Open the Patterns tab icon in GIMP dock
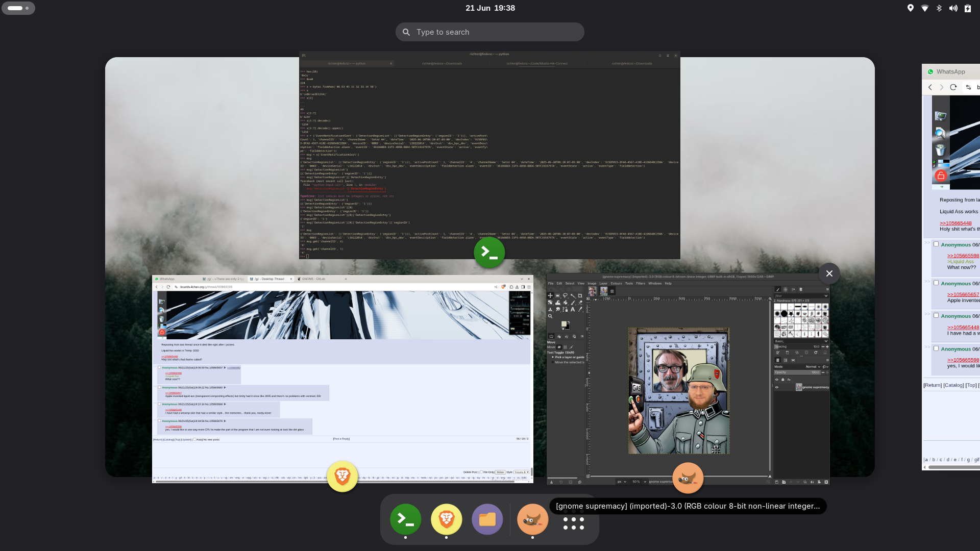 pyautogui.click(x=786, y=289)
